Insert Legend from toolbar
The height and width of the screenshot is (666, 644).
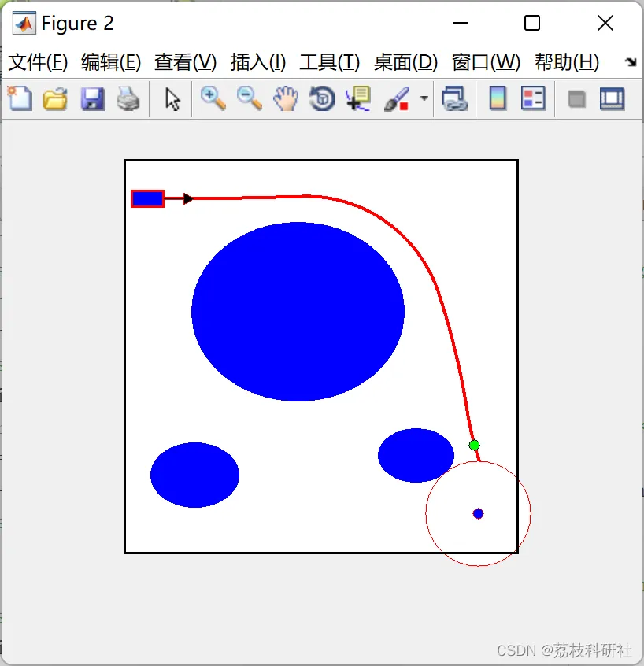click(533, 98)
